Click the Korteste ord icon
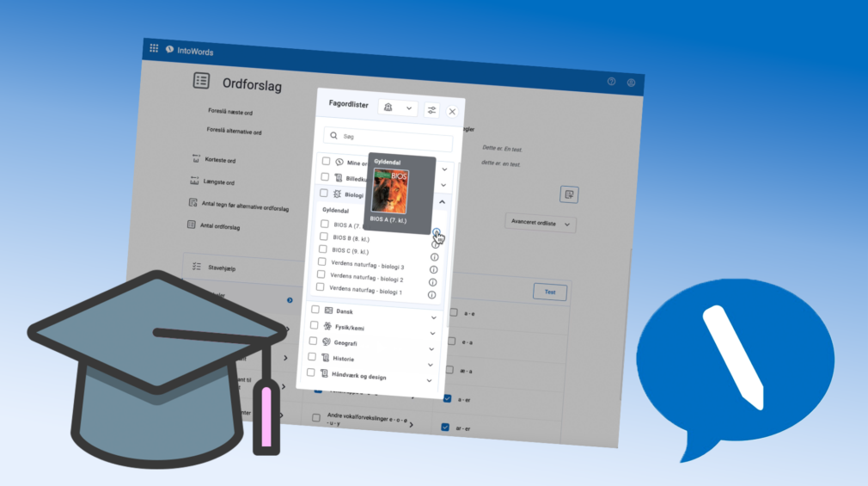The height and width of the screenshot is (486, 868). click(x=195, y=158)
